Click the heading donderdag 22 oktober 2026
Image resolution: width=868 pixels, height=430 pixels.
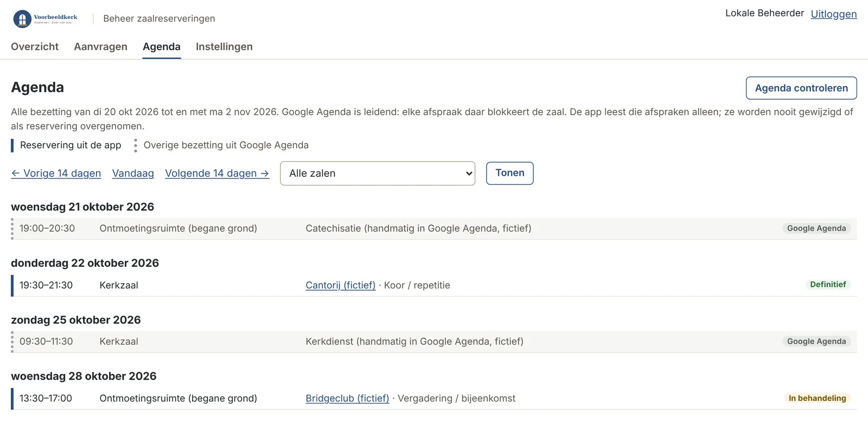85,263
